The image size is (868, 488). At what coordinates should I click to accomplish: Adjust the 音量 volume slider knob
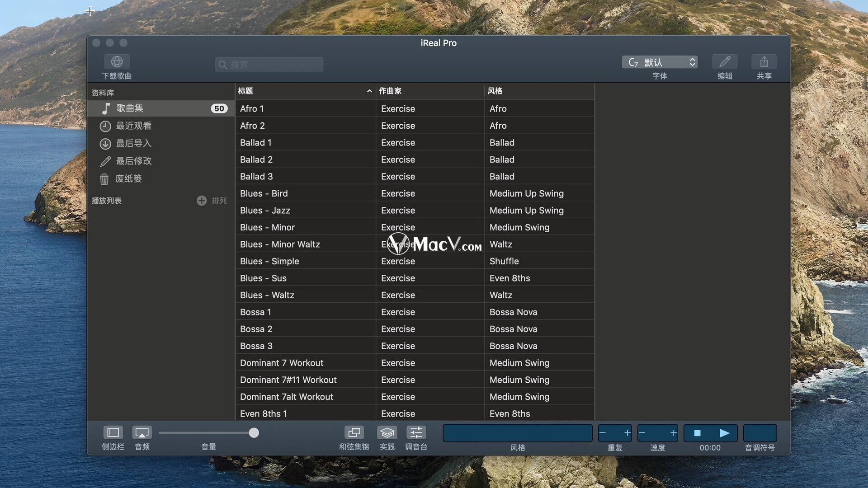254,433
